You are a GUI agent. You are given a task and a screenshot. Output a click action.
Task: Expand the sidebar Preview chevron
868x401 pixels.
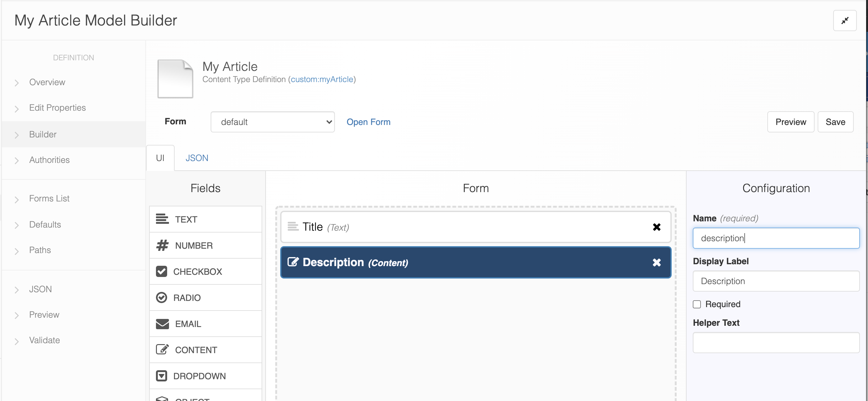pyautogui.click(x=16, y=316)
